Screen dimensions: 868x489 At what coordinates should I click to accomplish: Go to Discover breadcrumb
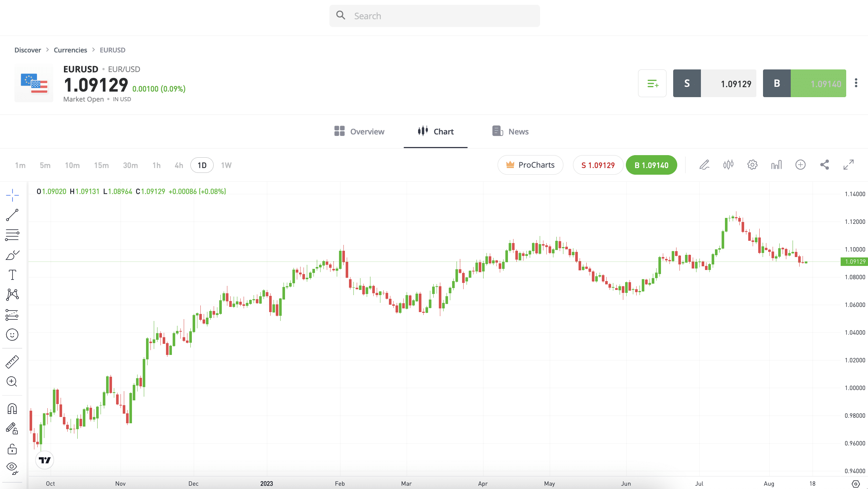pos(28,50)
